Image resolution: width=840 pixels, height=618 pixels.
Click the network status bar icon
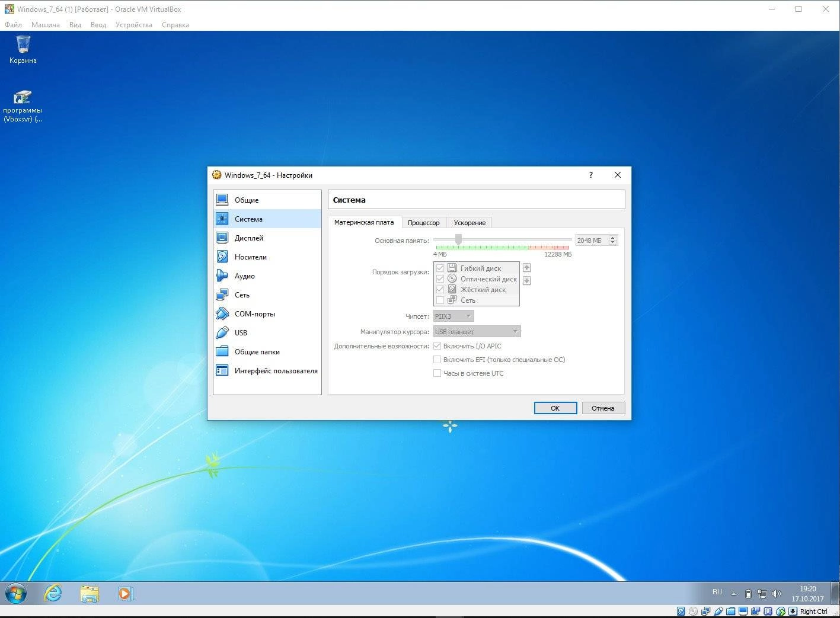pos(705,611)
